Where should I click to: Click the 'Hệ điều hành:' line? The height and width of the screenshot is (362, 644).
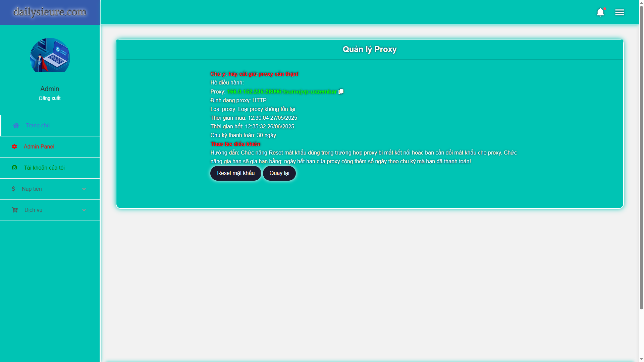tap(227, 82)
